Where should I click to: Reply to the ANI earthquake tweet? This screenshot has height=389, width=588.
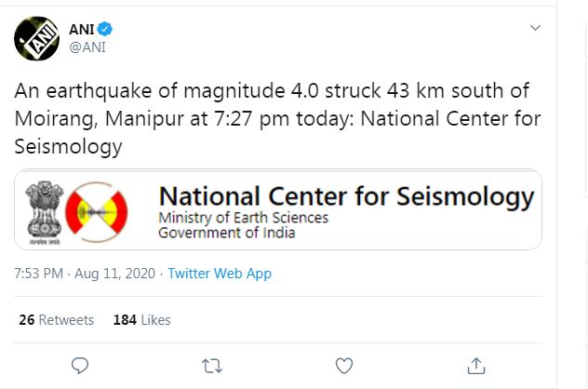[80, 366]
